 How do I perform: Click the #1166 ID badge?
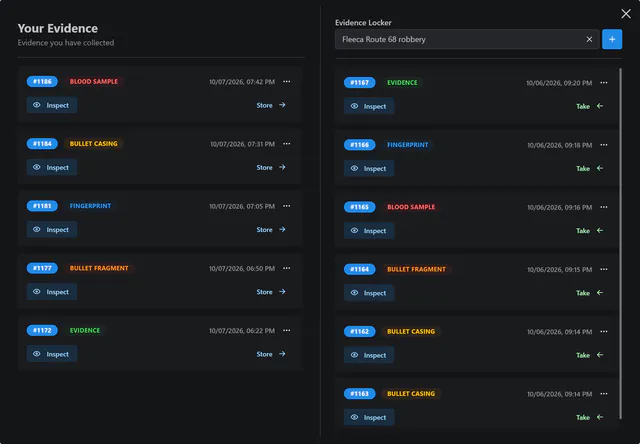360,144
